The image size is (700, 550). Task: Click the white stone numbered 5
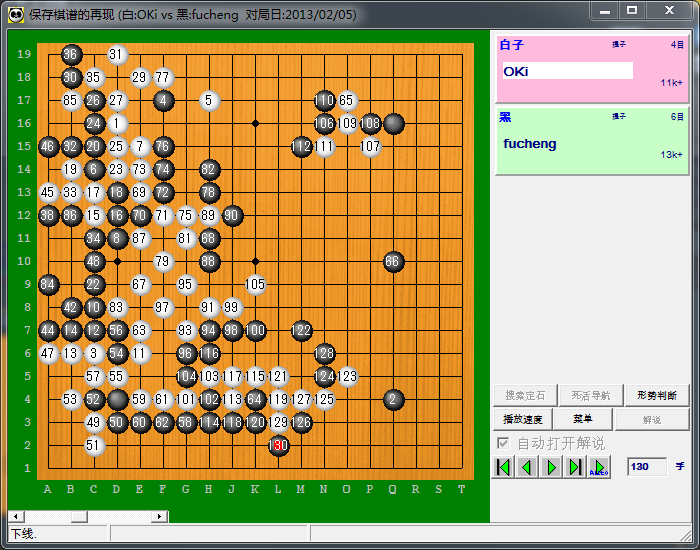click(x=209, y=100)
